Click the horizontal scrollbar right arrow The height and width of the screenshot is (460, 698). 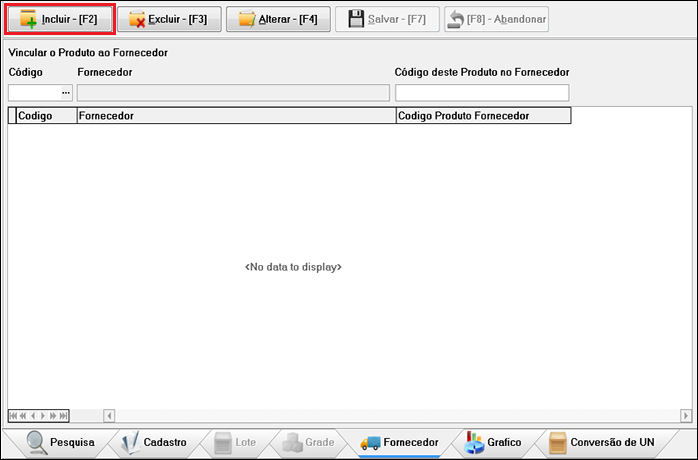686,416
